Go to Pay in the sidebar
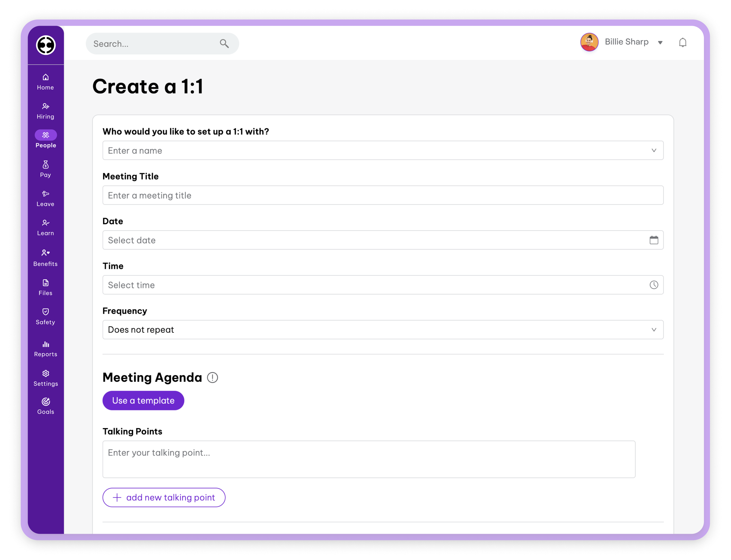 46,169
